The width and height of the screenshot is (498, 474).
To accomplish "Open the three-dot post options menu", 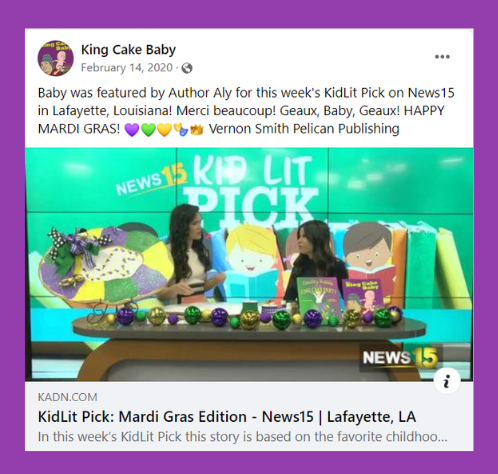I will coord(442,57).
